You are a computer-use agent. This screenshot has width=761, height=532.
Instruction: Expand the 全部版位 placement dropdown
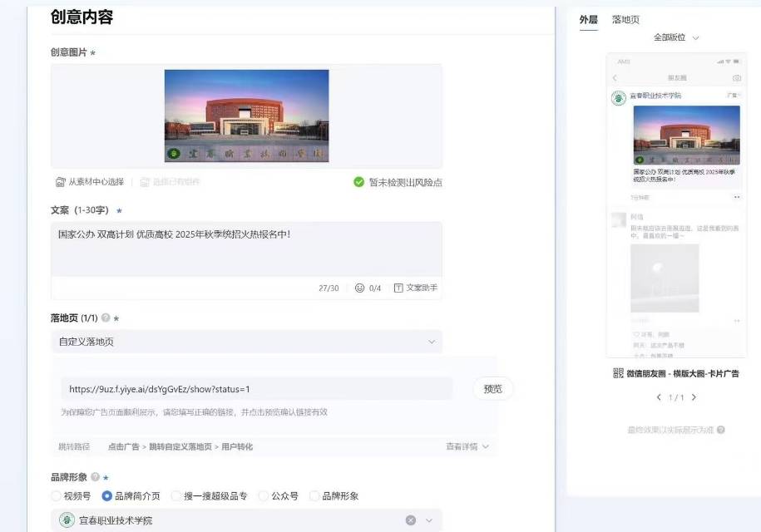pyautogui.click(x=676, y=37)
